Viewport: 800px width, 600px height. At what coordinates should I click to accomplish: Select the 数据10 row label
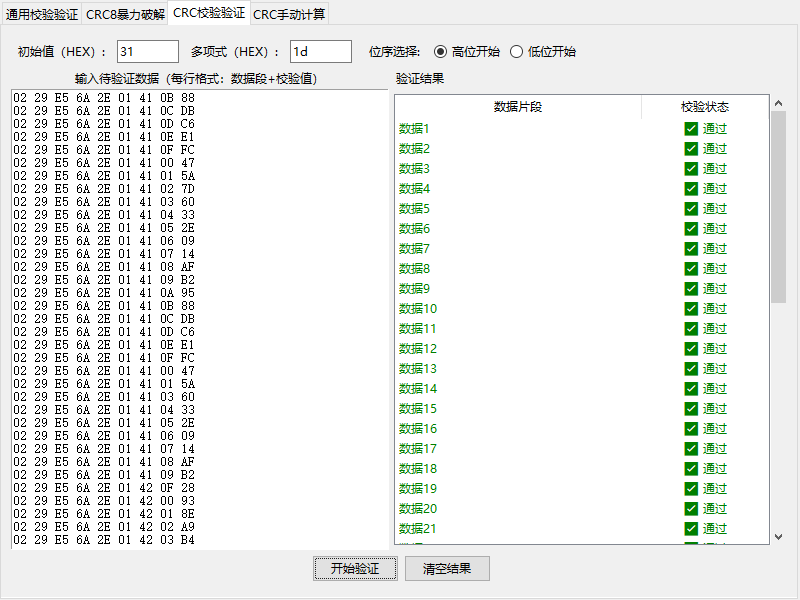[418, 309]
